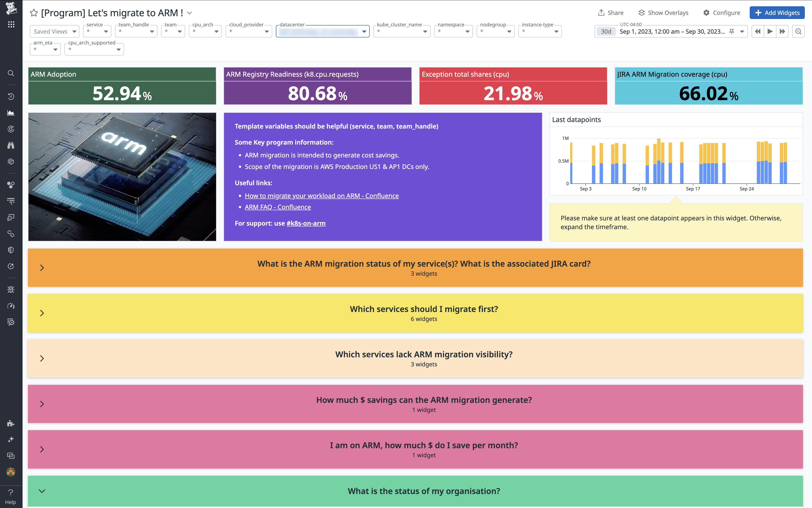Open the Integrations puzzle-piece icon

click(x=11, y=423)
